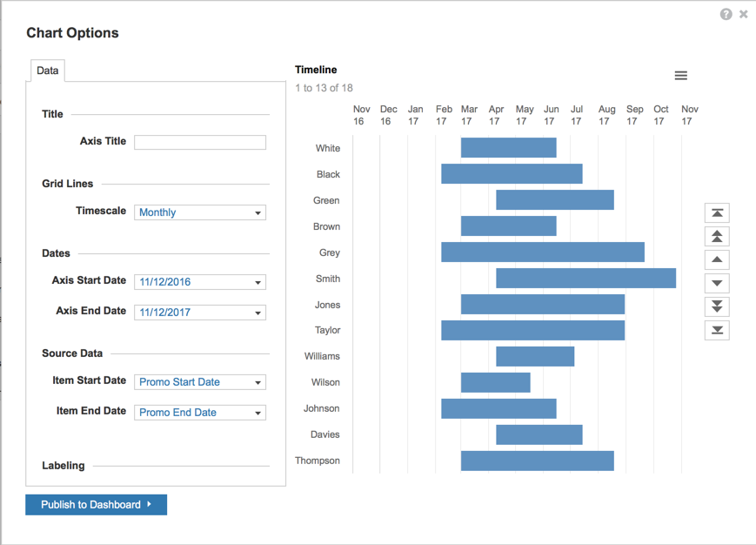Click the White row label
The width and height of the screenshot is (756, 545).
[328, 148]
